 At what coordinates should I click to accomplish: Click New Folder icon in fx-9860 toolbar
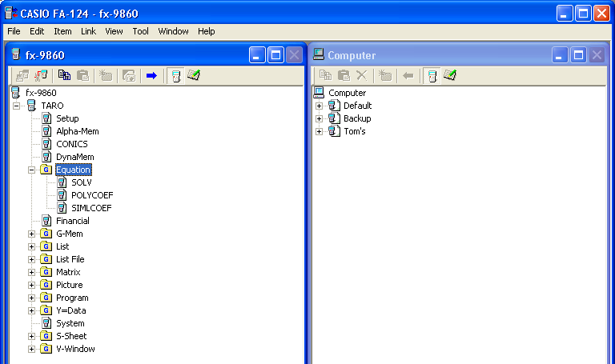coord(106,75)
